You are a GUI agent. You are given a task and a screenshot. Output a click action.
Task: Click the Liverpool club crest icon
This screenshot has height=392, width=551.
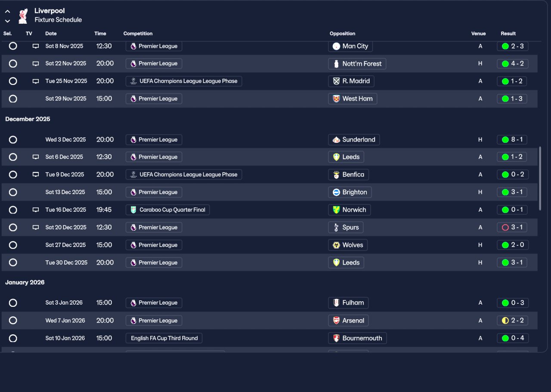[23, 15]
